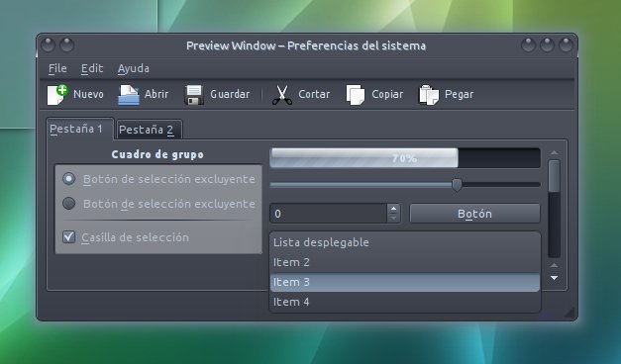Choose highlighted Item 3 in the dropdown
The height and width of the screenshot is (364, 621).
[405, 282]
